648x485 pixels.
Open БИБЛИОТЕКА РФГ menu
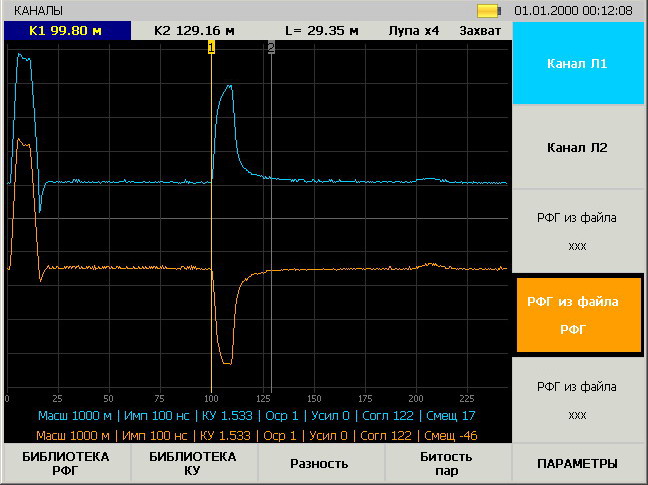tap(66, 464)
